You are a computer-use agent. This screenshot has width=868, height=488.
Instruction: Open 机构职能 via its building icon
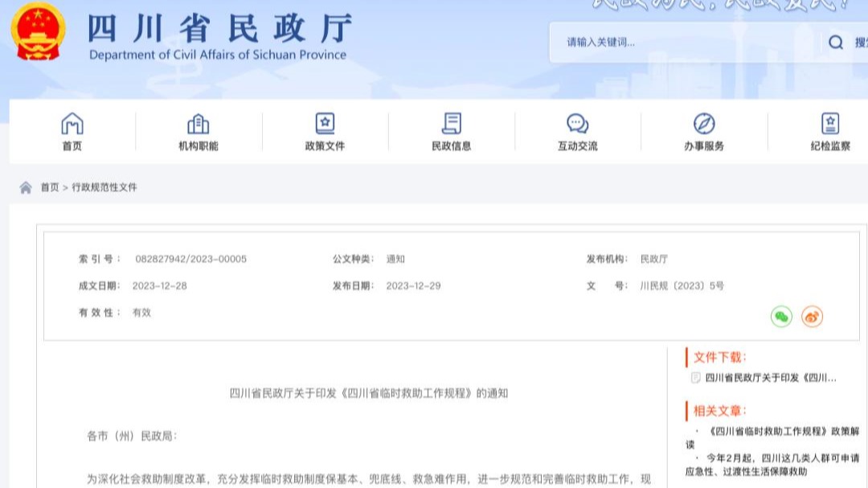point(198,125)
